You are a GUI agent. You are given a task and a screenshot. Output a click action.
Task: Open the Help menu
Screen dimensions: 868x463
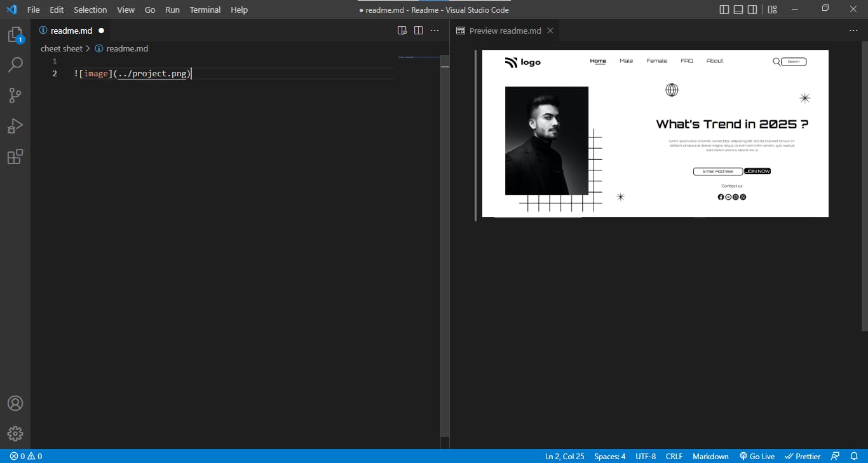tap(239, 10)
